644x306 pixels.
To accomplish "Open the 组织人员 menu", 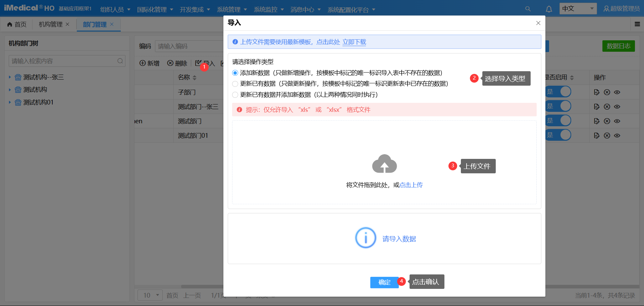I will (x=115, y=9).
